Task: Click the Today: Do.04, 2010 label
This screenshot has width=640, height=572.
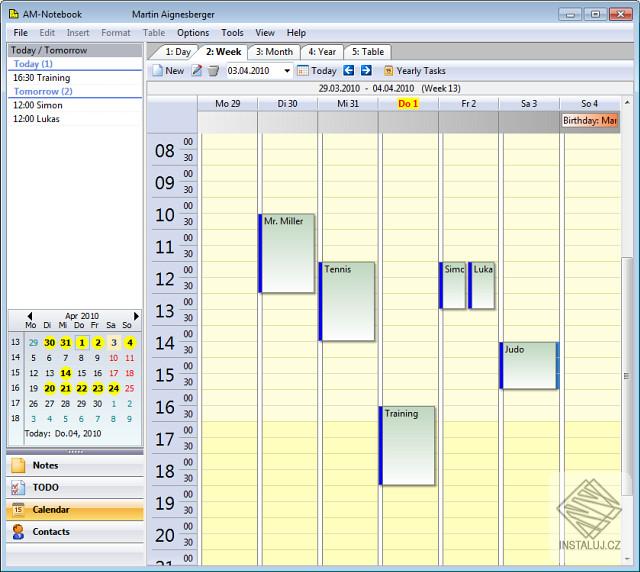Action: pyautogui.click(x=63, y=434)
